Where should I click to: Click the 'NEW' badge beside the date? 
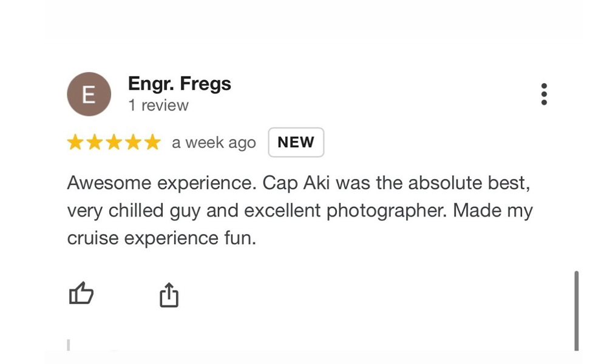point(296,143)
